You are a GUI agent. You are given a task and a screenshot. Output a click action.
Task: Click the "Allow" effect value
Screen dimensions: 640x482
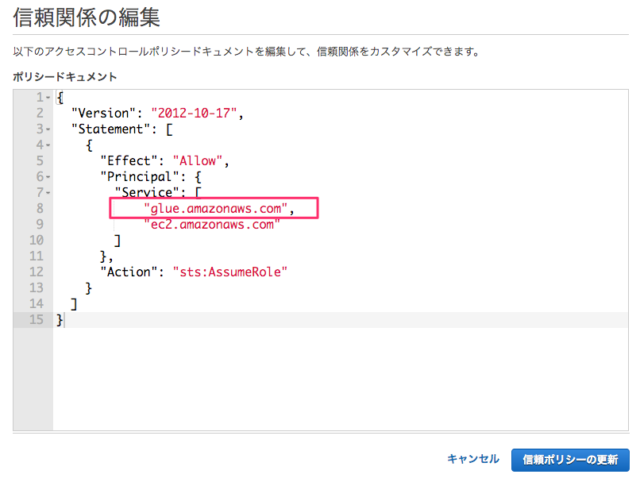click(198, 161)
